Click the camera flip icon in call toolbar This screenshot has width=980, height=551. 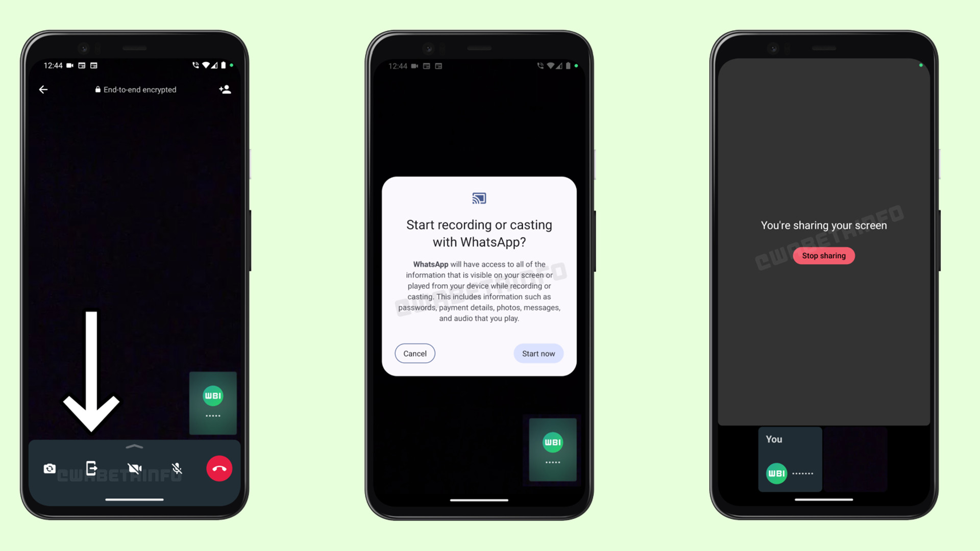50,468
